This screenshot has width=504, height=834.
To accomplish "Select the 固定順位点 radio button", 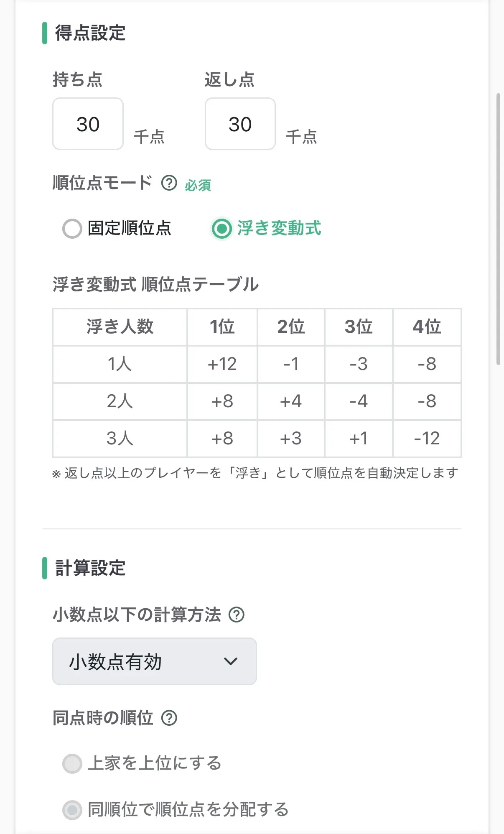I will [x=72, y=229].
